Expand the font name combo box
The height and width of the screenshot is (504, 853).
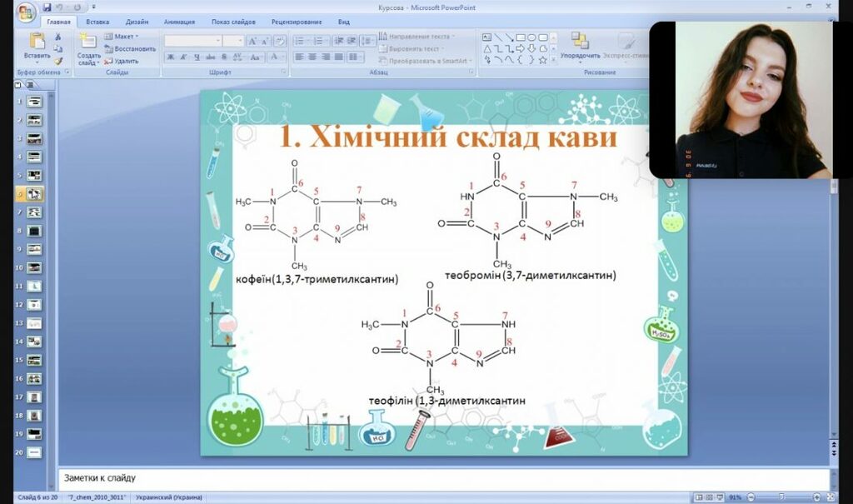219,41
